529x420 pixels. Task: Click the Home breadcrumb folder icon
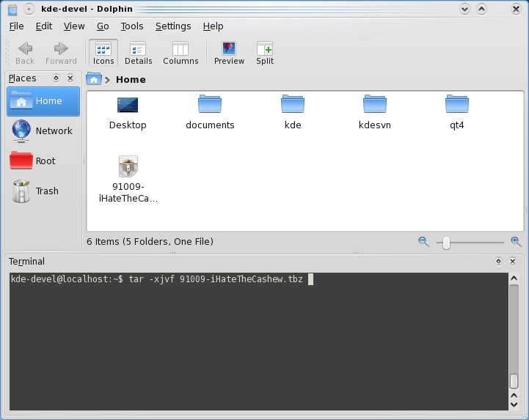[x=93, y=79]
